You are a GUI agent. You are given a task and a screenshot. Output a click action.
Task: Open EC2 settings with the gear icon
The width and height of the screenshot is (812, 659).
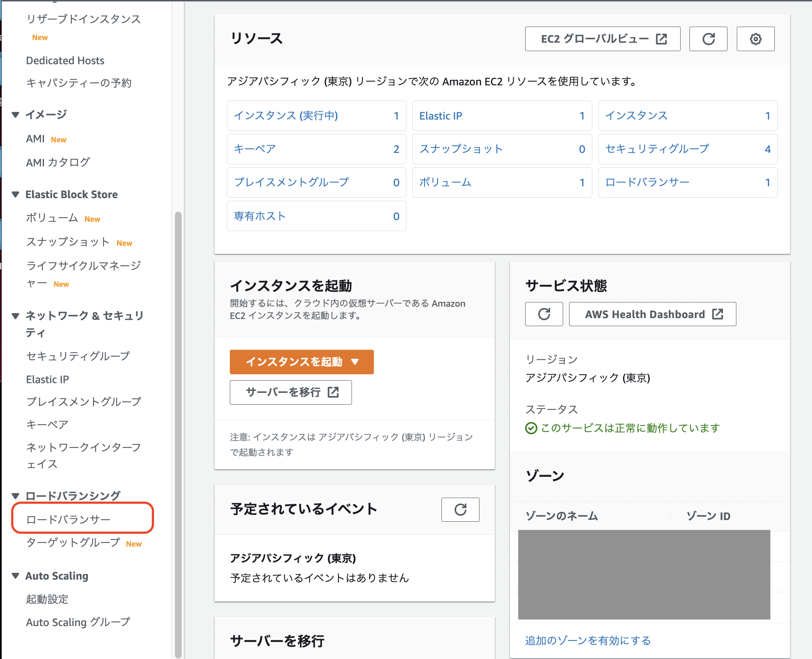tap(755, 38)
